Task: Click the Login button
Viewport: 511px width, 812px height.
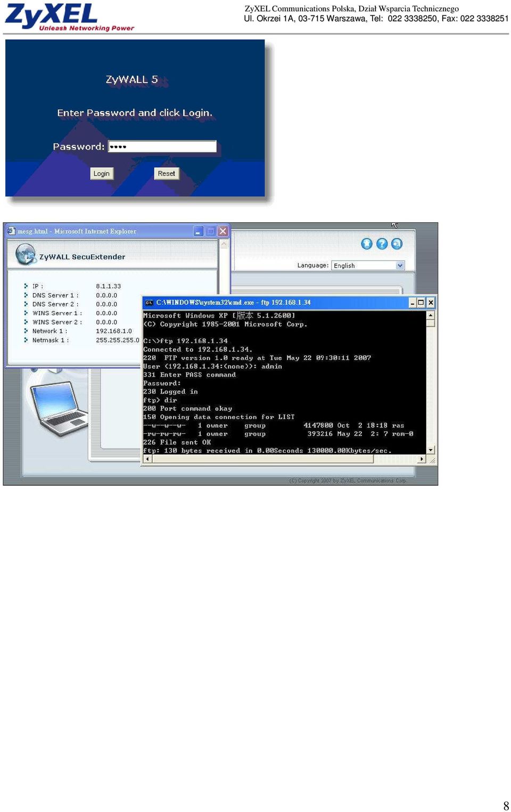Action: 101,174
